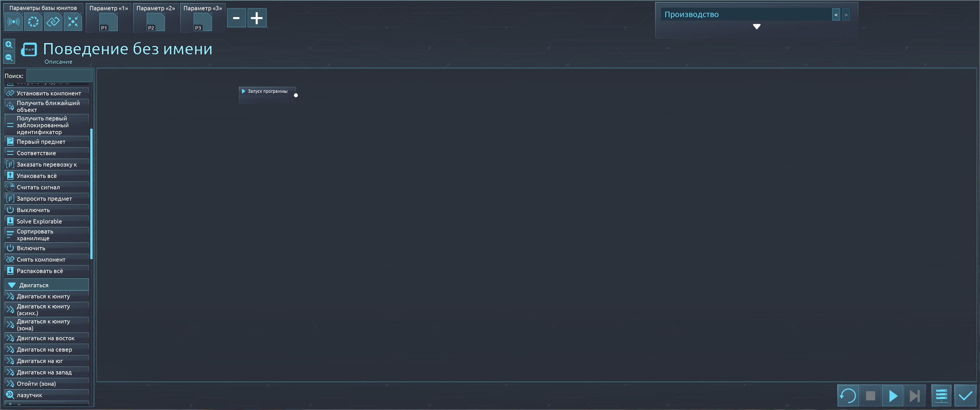Image resolution: width=980 pixels, height=410 pixels.
Task: Stop the program execution
Action: point(870,395)
